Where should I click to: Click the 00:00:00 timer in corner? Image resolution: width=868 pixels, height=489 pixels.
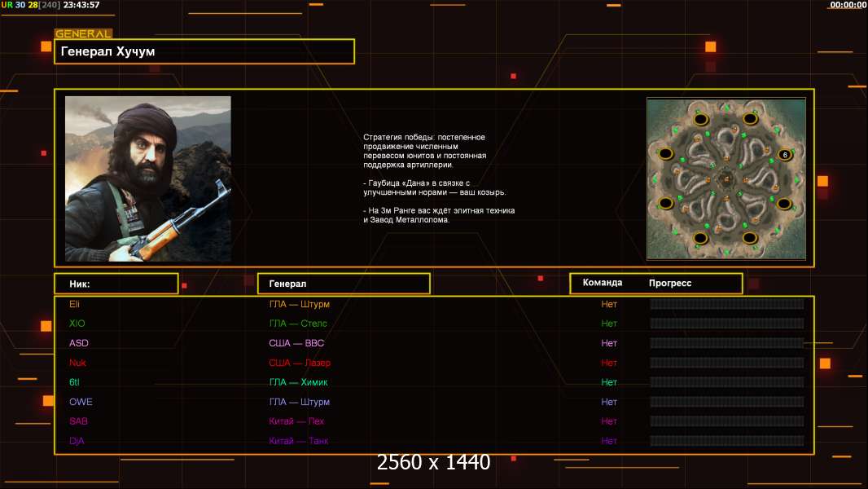(848, 5)
